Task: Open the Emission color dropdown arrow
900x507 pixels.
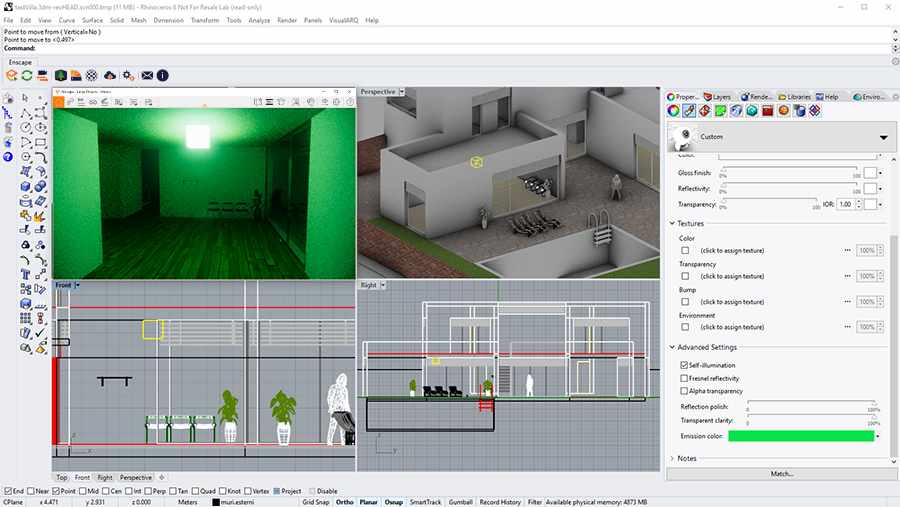Action: (x=878, y=437)
